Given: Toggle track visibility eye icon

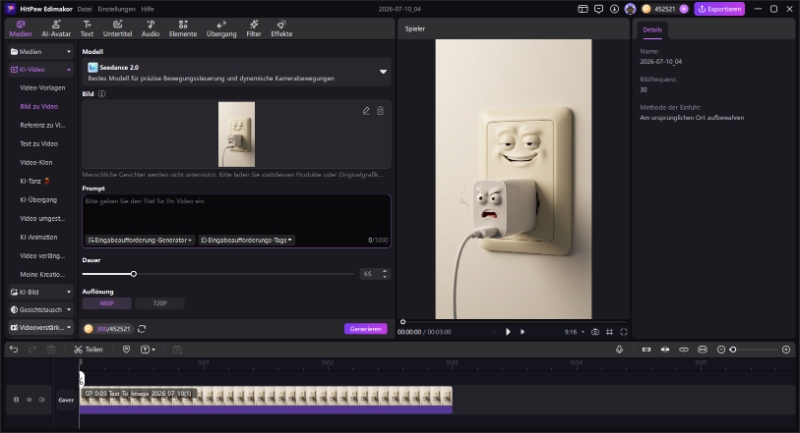Looking at the screenshot, I should (x=29, y=400).
